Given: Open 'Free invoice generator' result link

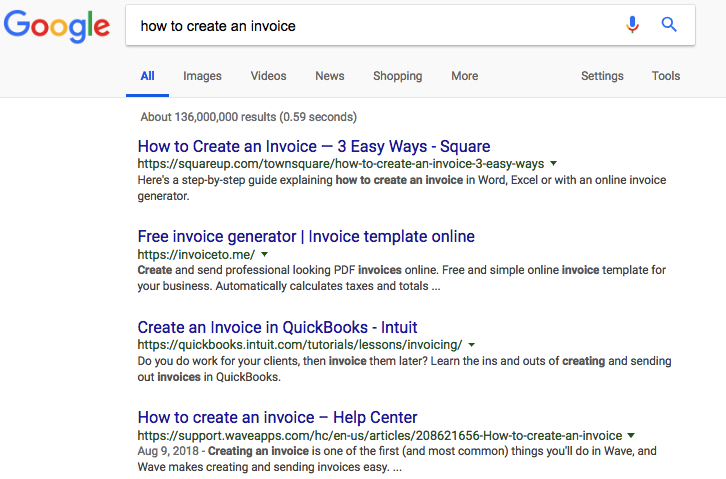Looking at the screenshot, I should click(x=306, y=236).
